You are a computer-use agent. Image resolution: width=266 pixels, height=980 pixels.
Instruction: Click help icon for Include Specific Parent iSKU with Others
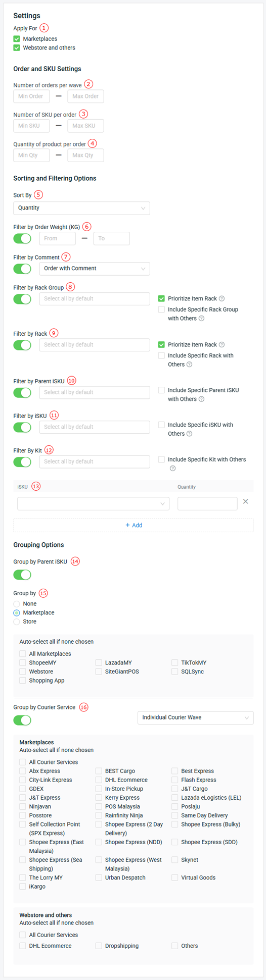coord(201,399)
